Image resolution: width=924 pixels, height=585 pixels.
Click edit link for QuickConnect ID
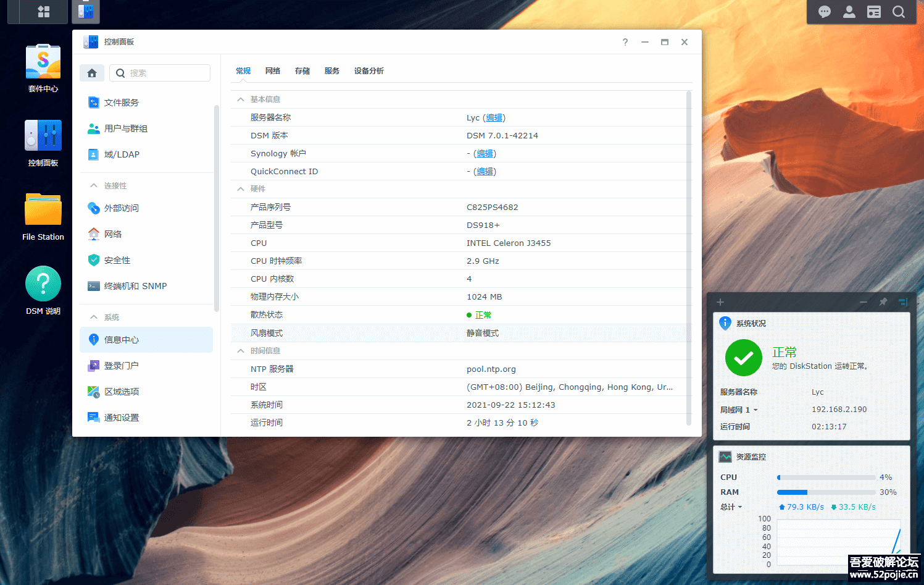point(485,172)
